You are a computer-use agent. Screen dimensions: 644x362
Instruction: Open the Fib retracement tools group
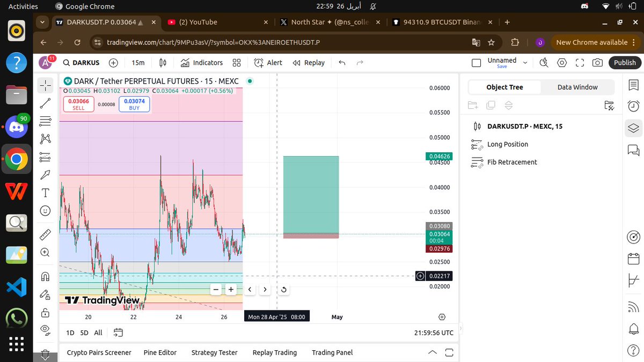[45, 121]
